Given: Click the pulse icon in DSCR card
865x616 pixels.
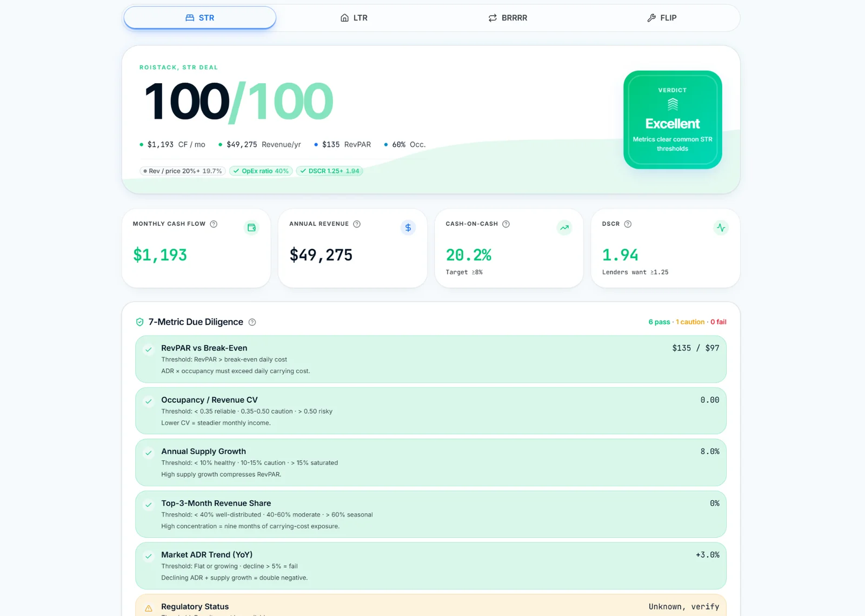Looking at the screenshot, I should 721,228.
